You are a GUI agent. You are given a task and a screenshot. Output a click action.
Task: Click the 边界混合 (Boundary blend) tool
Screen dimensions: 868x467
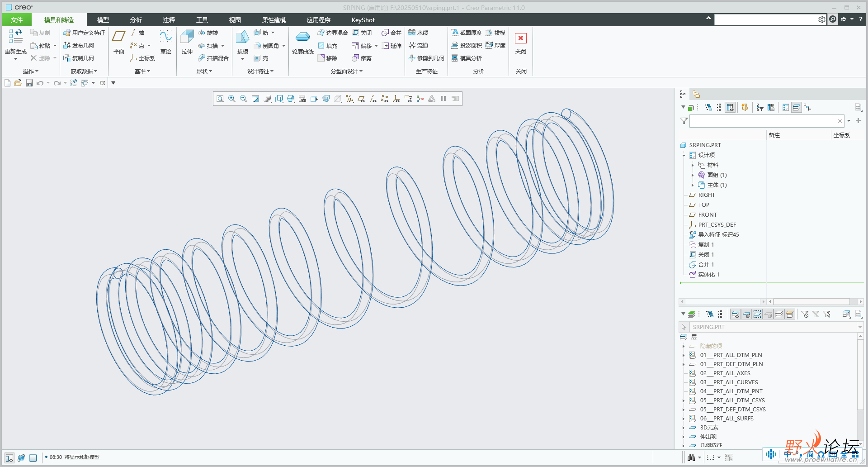point(333,33)
